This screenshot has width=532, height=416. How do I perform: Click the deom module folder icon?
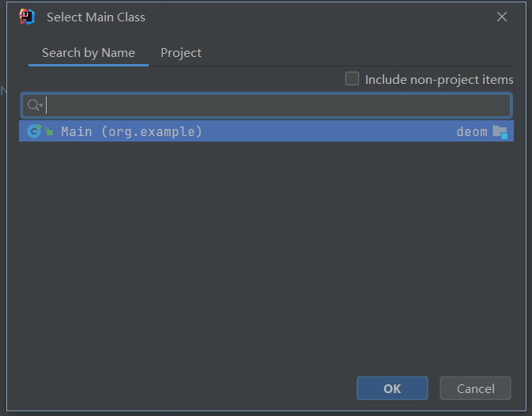click(500, 131)
